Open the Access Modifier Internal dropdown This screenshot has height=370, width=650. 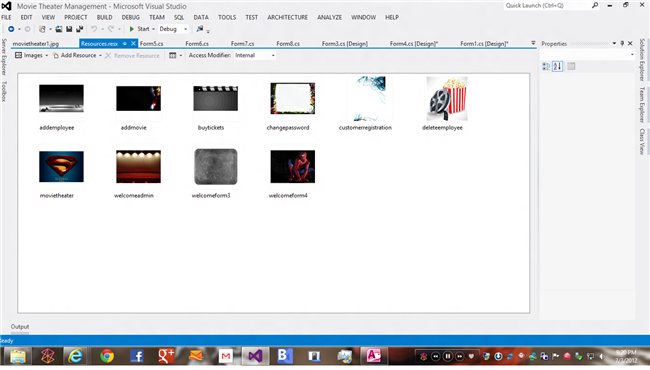pos(255,55)
